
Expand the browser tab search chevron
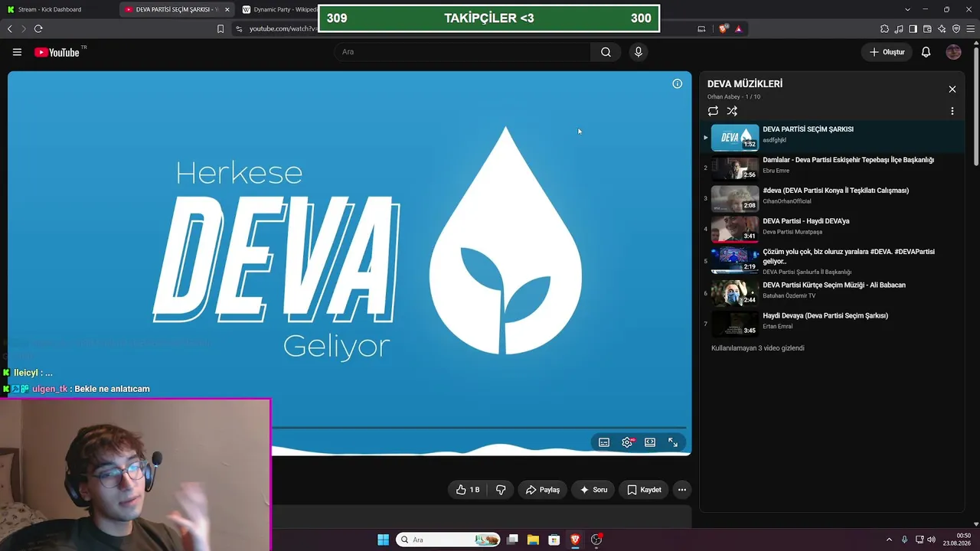[x=907, y=9]
